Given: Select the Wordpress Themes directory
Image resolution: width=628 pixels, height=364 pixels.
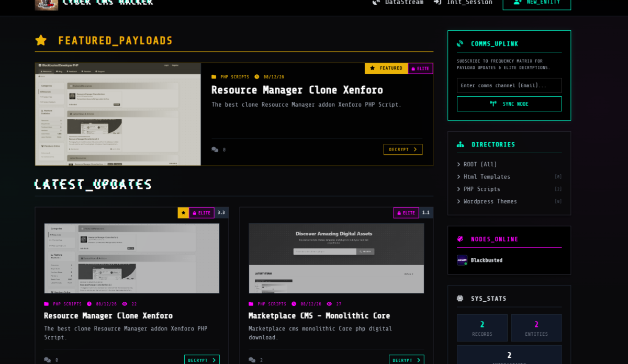Looking at the screenshot, I should point(490,201).
